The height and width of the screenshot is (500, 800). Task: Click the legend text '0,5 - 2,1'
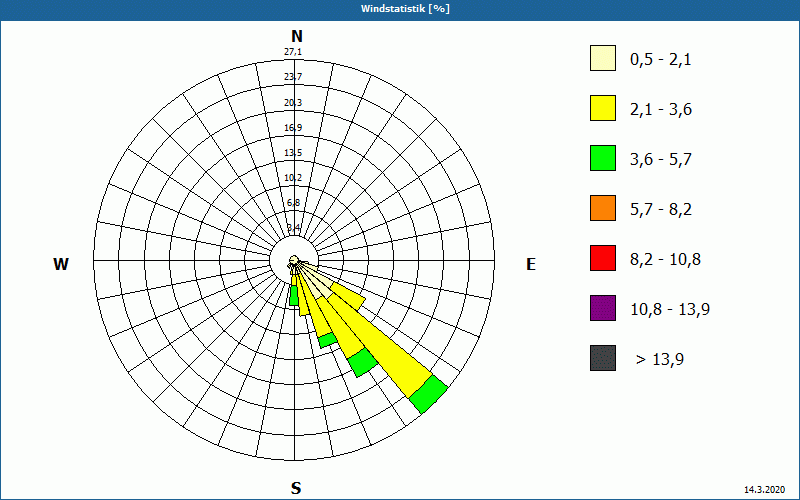click(x=661, y=60)
